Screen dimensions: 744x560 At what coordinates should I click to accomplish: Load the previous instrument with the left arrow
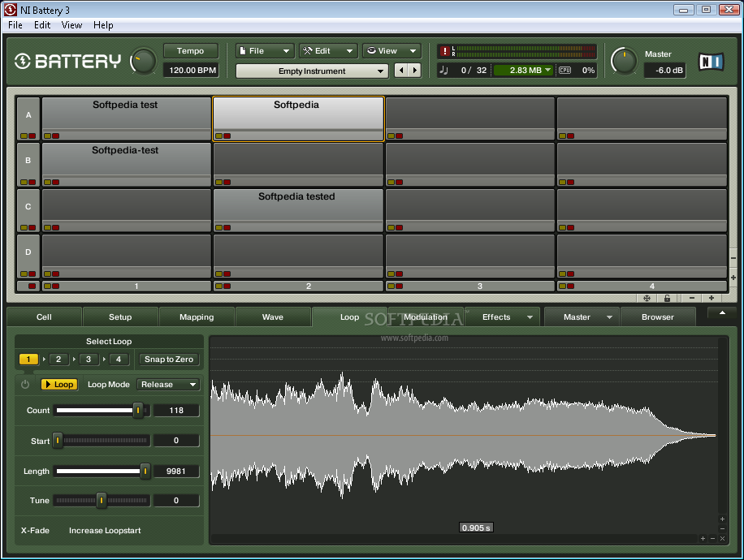point(401,70)
